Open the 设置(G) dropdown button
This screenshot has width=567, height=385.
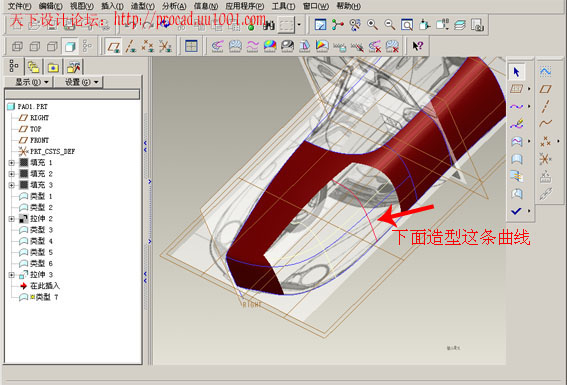tap(78, 82)
